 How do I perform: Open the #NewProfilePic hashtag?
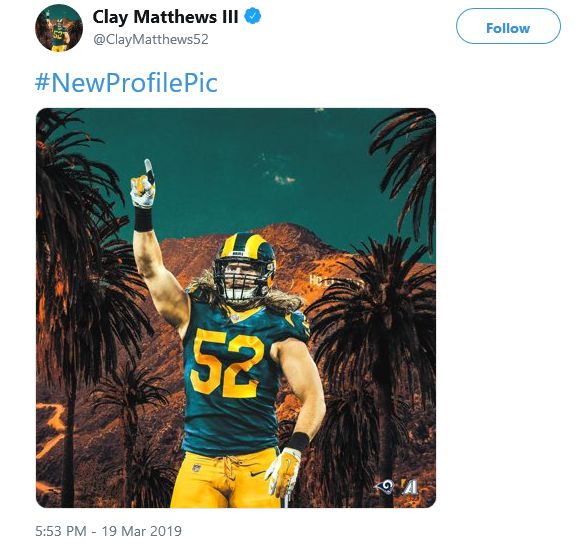tap(126, 82)
